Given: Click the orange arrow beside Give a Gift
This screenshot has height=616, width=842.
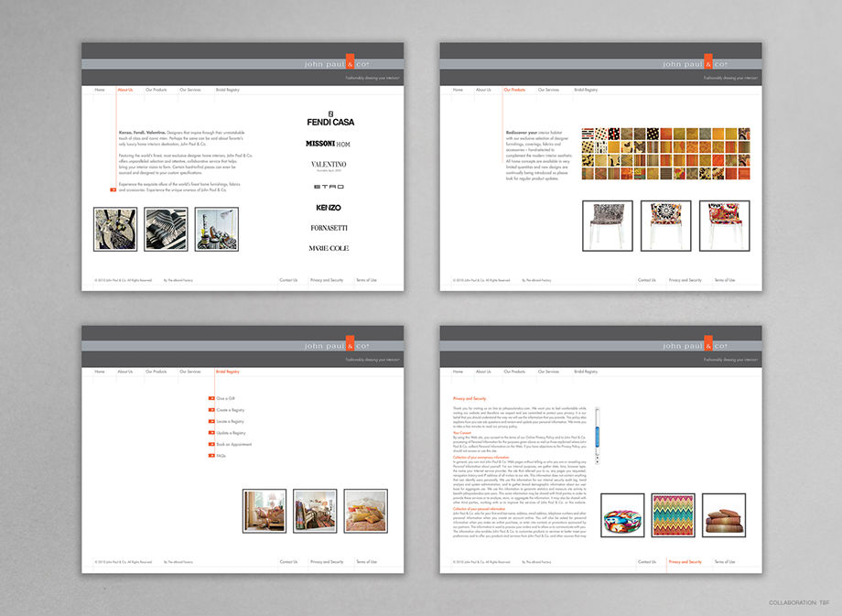Looking at the screenshot, I should (x=211, y=398).
